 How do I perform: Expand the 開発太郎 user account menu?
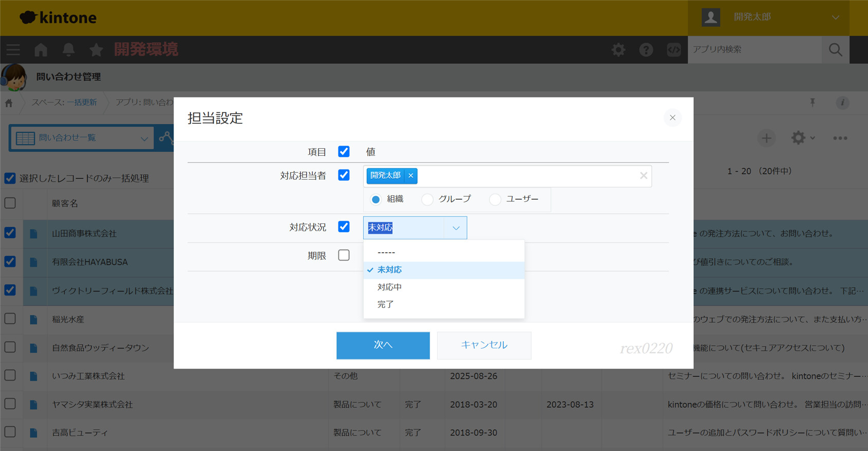click(x=835, y=17)
